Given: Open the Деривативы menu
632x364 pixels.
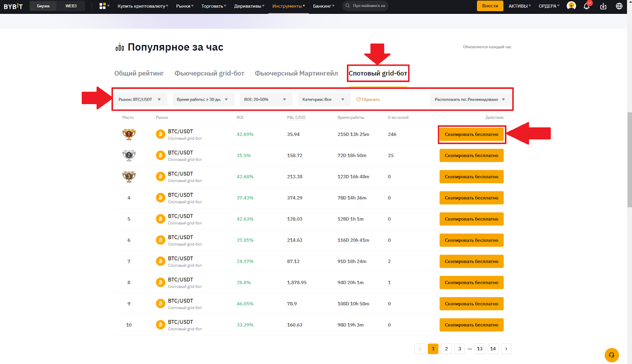Looking at the screenshot, I should 248,6.
